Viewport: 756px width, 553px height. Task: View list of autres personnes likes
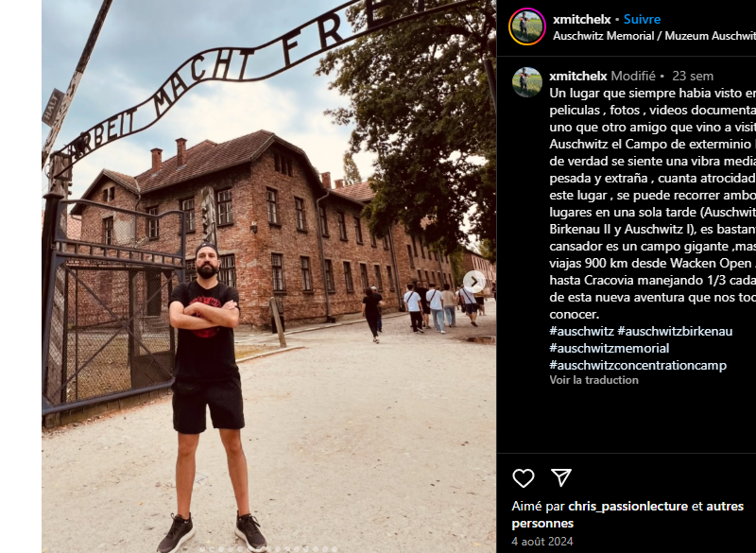click(627, 514)
